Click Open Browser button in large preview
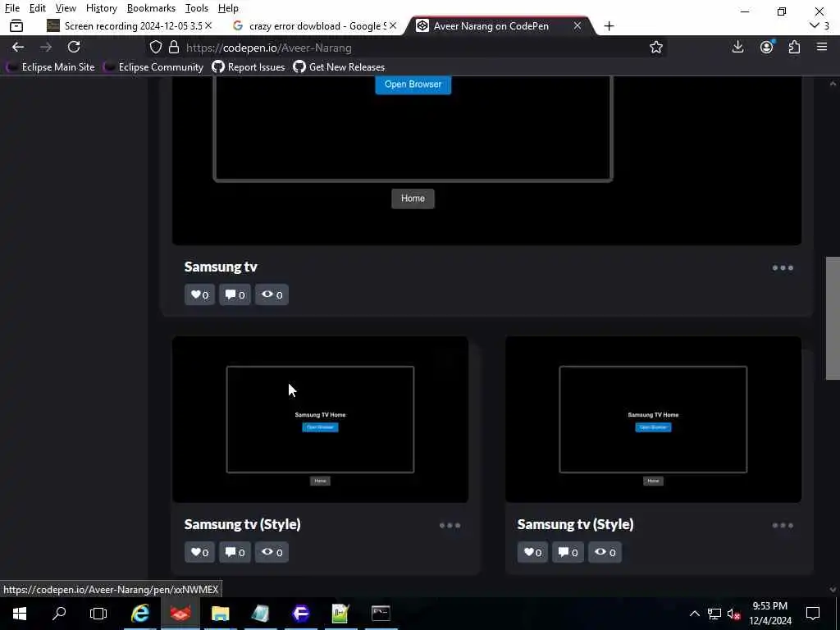Image resolution: width=840 pixels, height=630 pixels. (x=413, y=84)
